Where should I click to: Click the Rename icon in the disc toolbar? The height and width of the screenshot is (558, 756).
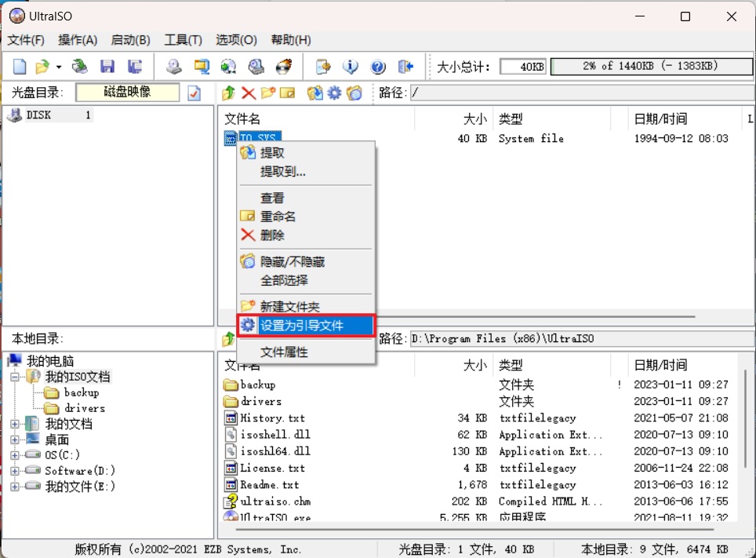pos(287,93)
